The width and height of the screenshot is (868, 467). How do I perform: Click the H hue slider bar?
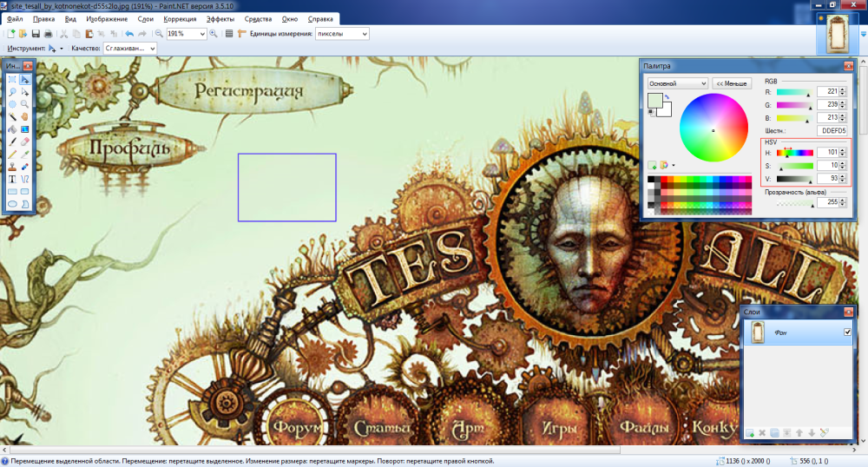[794, 153]
